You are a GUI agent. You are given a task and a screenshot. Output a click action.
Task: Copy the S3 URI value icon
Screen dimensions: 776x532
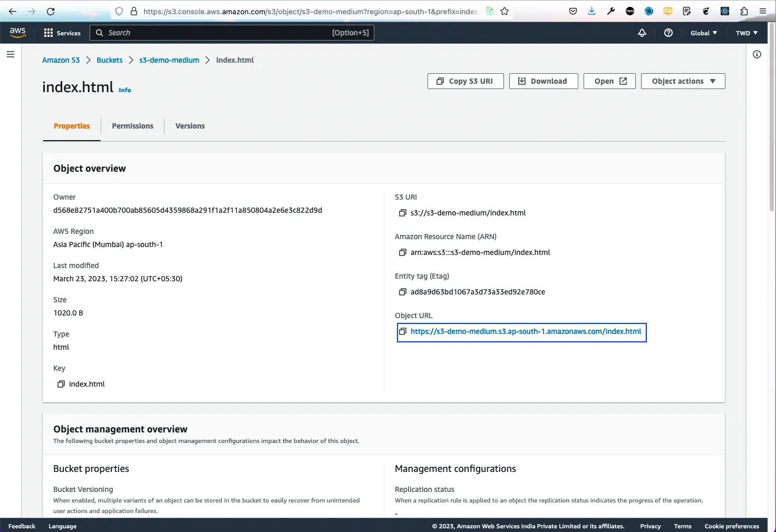(x=403, y=213)
